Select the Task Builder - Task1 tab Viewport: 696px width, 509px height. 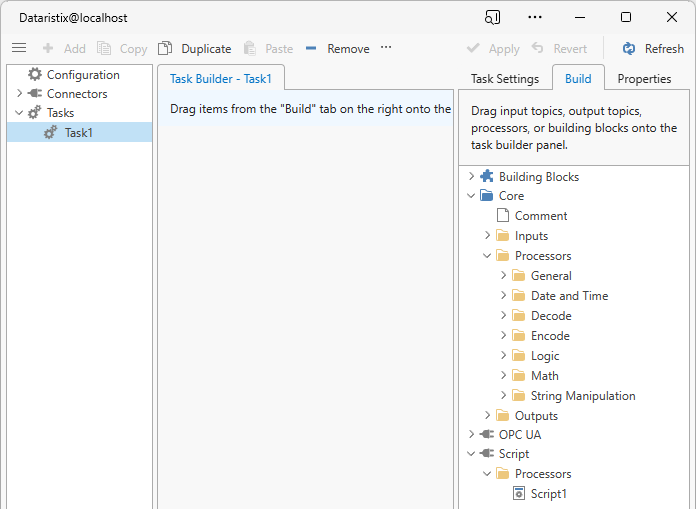pyautogui.click(x=221, y=79)
